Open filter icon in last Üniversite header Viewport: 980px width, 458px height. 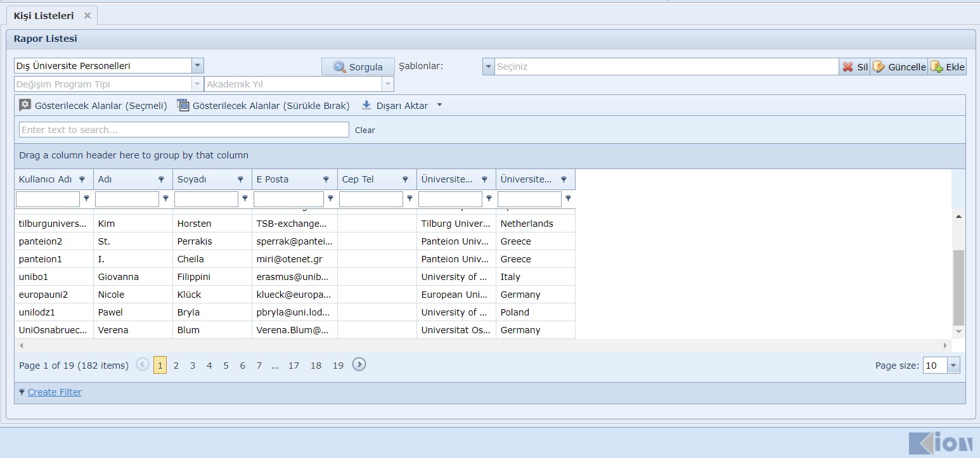[564, 179]
